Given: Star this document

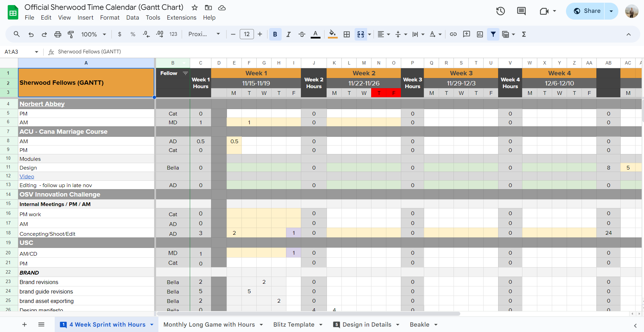Looking at the screenshot, I should 195,7.
